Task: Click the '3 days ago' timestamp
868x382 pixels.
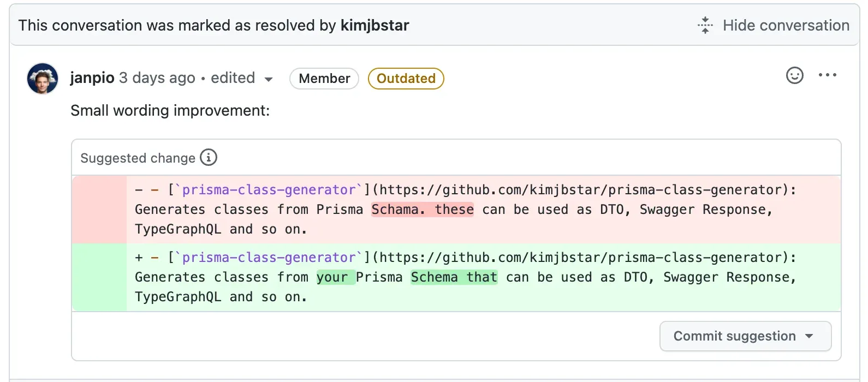Action: [157, 78]
